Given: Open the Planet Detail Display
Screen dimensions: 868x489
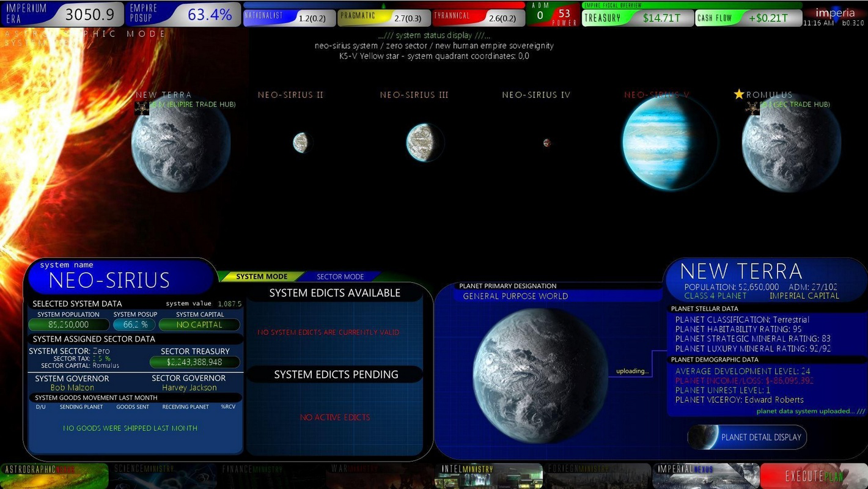Looking at the screenshot, I should (x=747, y=437).
